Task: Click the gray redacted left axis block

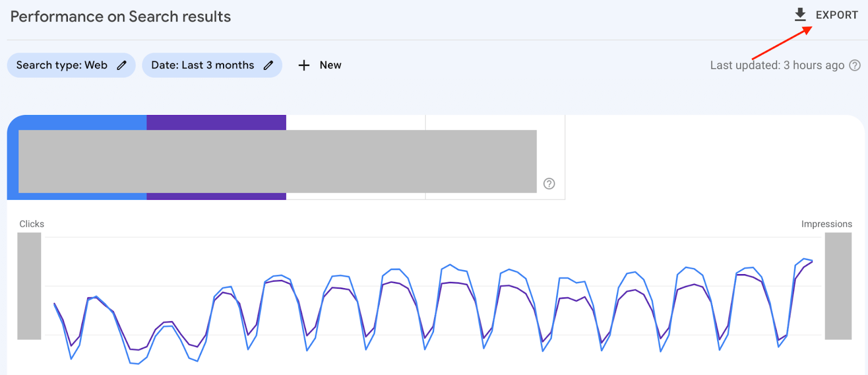Action: point(29,286)
